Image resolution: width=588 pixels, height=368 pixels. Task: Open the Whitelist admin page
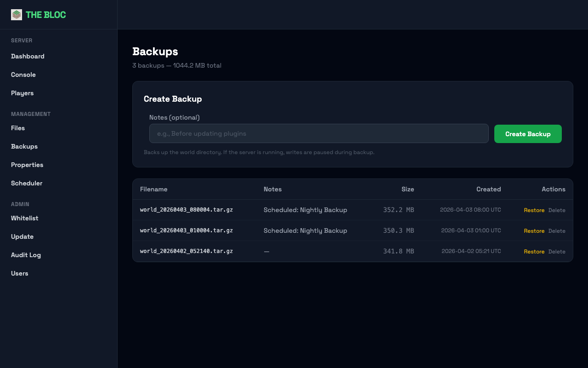coord(24,218)
